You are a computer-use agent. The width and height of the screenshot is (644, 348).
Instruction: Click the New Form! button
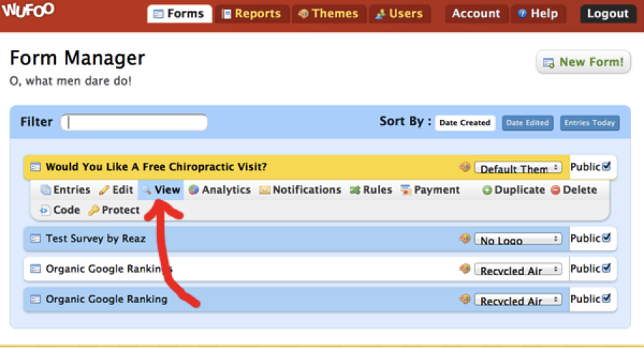(583, 62)
